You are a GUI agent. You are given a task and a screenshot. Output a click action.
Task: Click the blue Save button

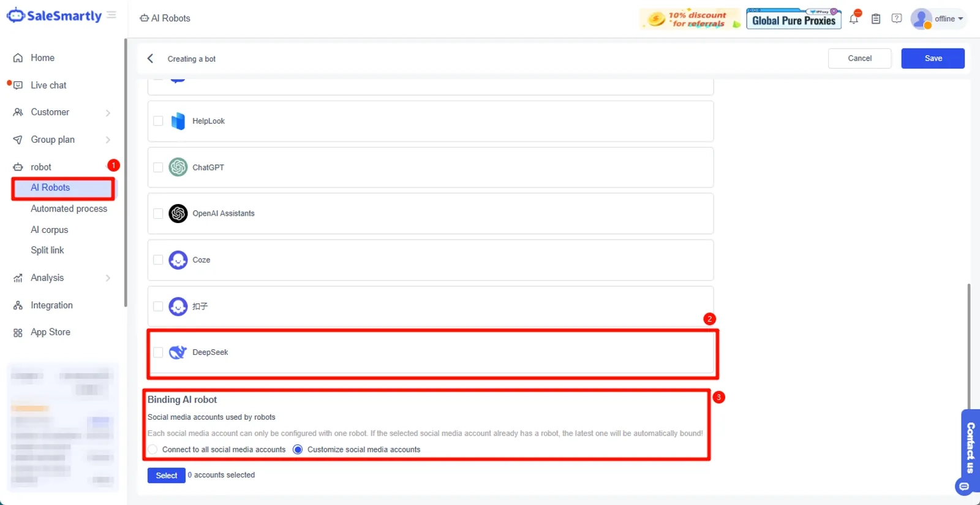pyautogui.click(x=933, y=58)
